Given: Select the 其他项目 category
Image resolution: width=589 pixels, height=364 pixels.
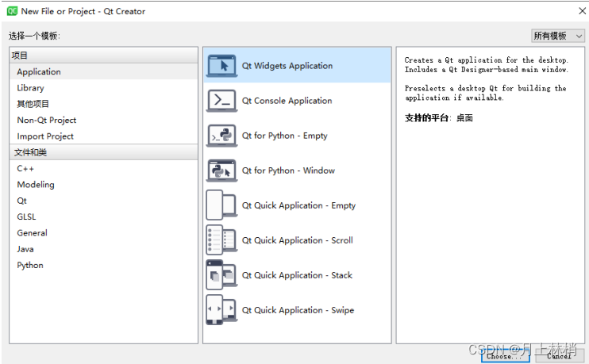Looking at the screenshot, I should coord(103,104).
